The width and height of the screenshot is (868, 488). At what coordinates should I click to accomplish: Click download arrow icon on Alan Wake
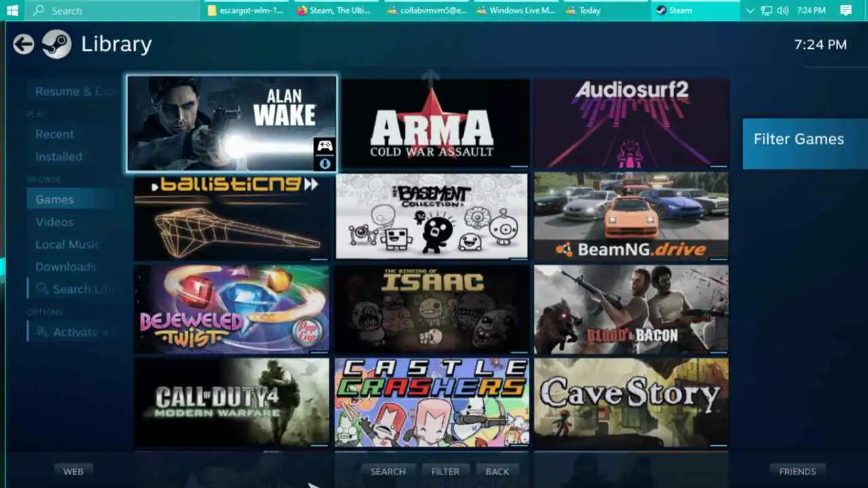(325, 163)
